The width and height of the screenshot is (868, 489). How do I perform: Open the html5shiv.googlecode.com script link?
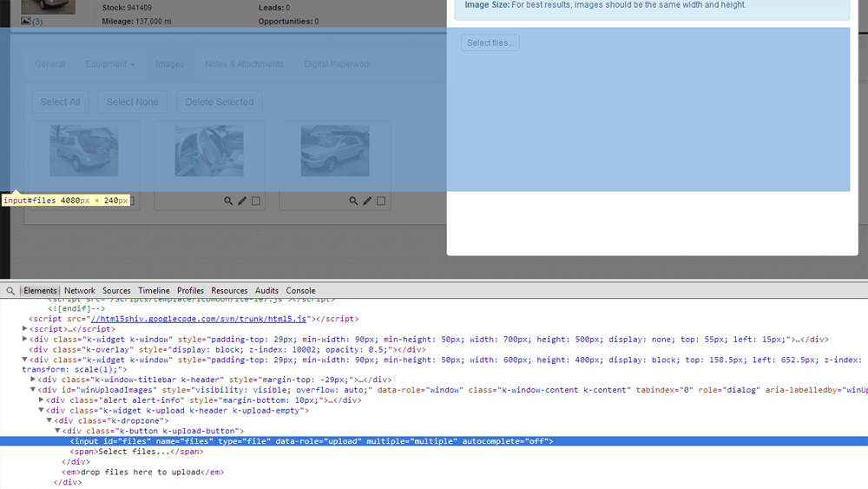pyautogui.click(x=198, y=319)
